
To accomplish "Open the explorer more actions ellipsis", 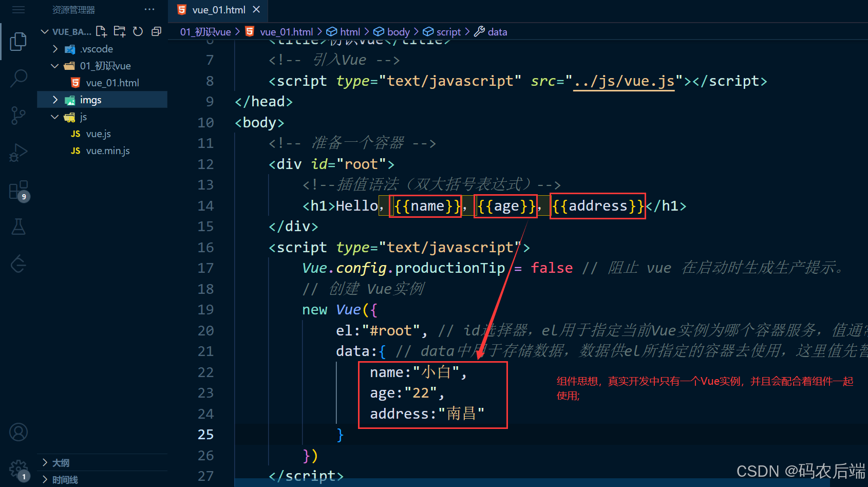I will 149,10.
